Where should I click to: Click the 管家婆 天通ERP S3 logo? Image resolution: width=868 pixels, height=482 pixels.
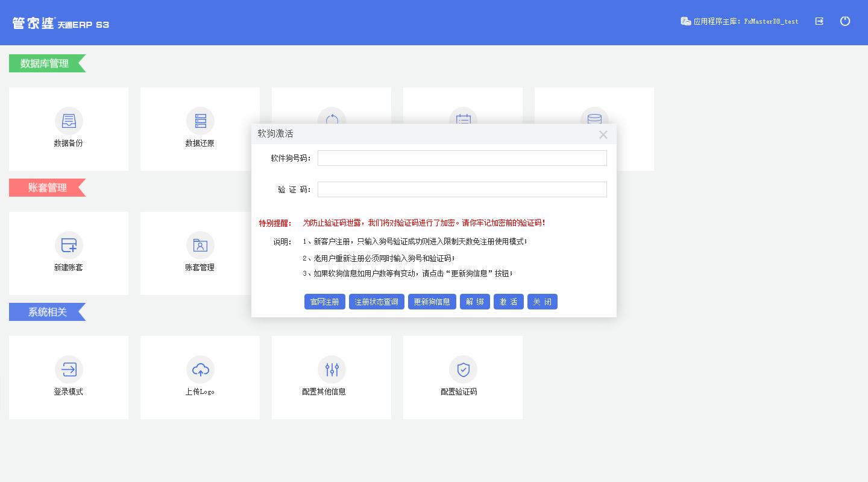[x=61, y=24]
